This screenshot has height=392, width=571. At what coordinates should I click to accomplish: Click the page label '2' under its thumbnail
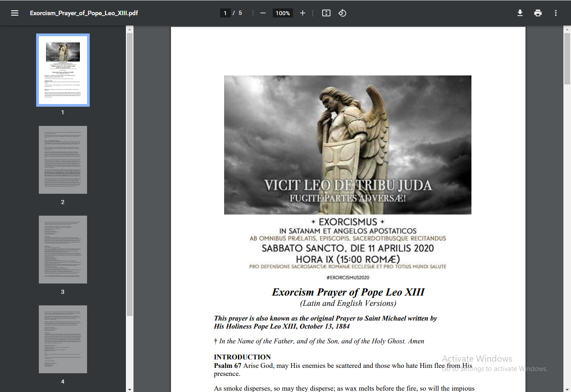tap(63, 202)
